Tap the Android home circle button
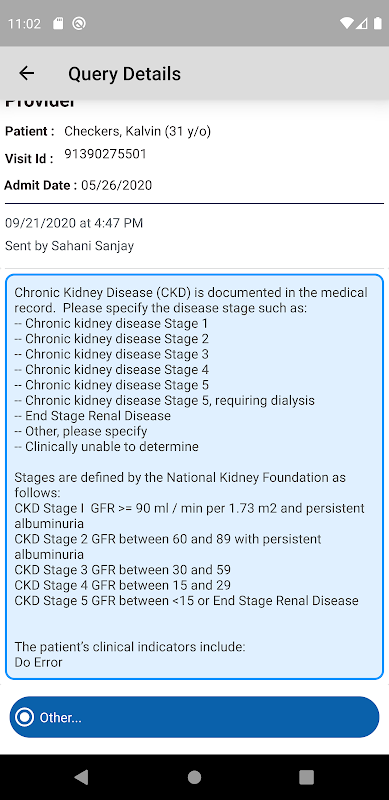This screenshot has height=800, width=389. (194, 777)
